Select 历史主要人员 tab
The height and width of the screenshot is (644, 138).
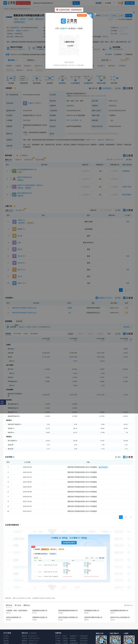click(x=20, y=210)
